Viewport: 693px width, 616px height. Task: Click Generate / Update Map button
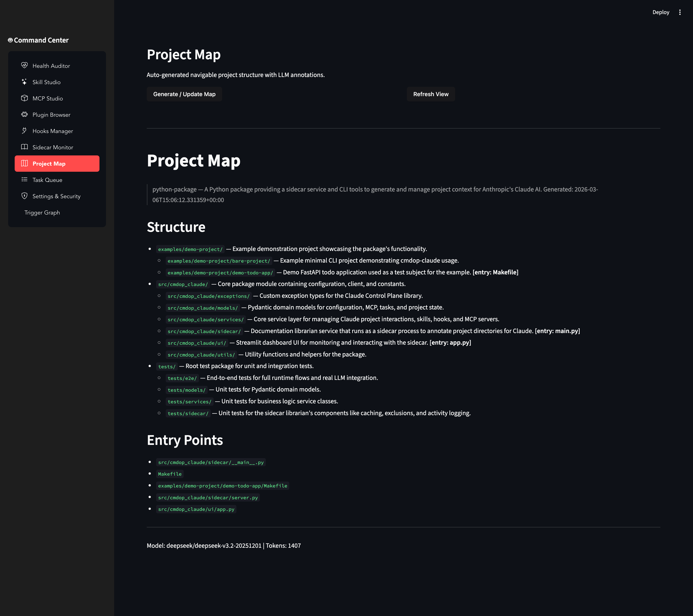[184, 94]
